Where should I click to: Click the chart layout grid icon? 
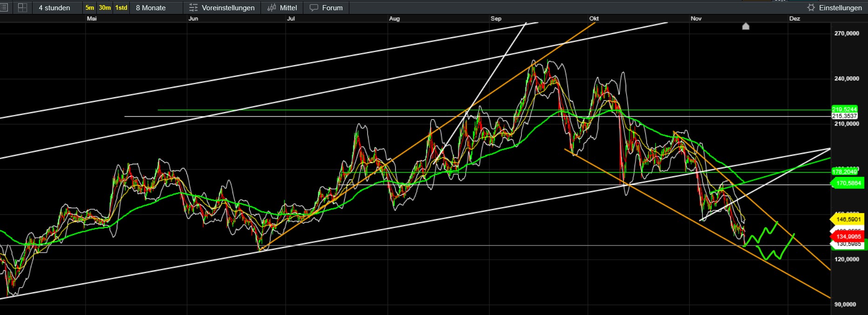click(22, 7)
